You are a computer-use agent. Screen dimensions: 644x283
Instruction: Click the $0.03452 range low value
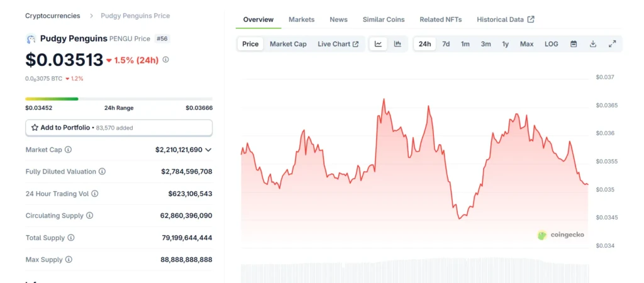coord(38,108)
